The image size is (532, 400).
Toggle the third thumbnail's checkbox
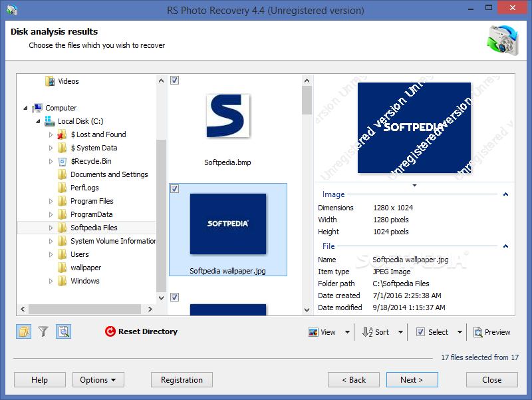(174, 297)
